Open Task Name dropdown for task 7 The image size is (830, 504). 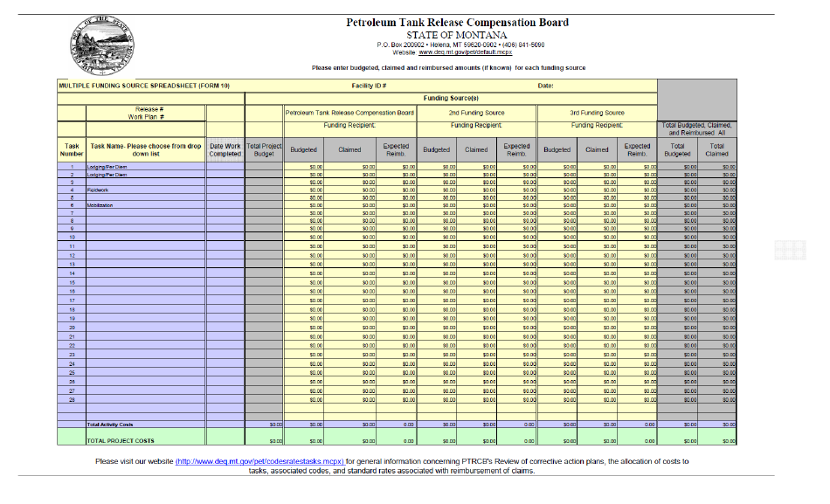tap(142, 212)
